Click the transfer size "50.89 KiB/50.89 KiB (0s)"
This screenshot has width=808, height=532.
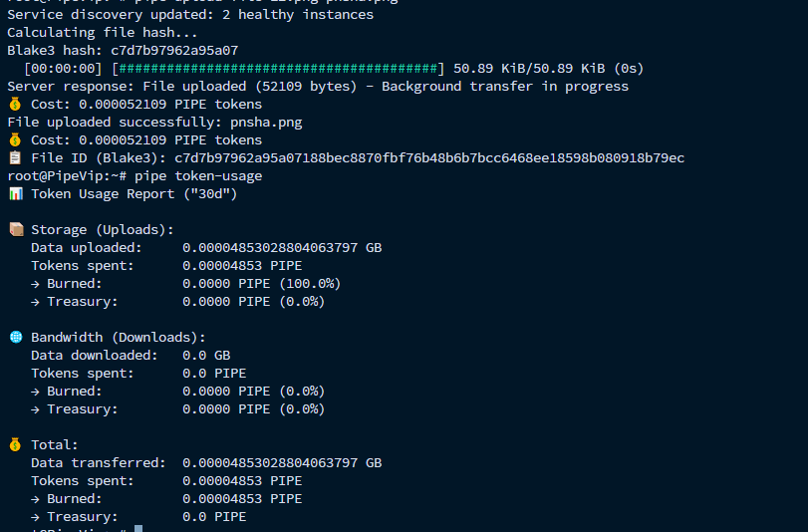[548, 69]
